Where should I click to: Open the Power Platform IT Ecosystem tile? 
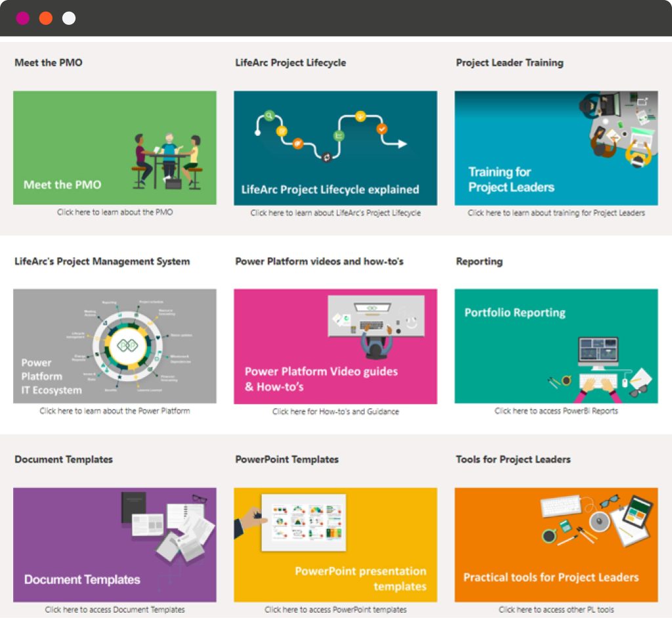[115, 346]
